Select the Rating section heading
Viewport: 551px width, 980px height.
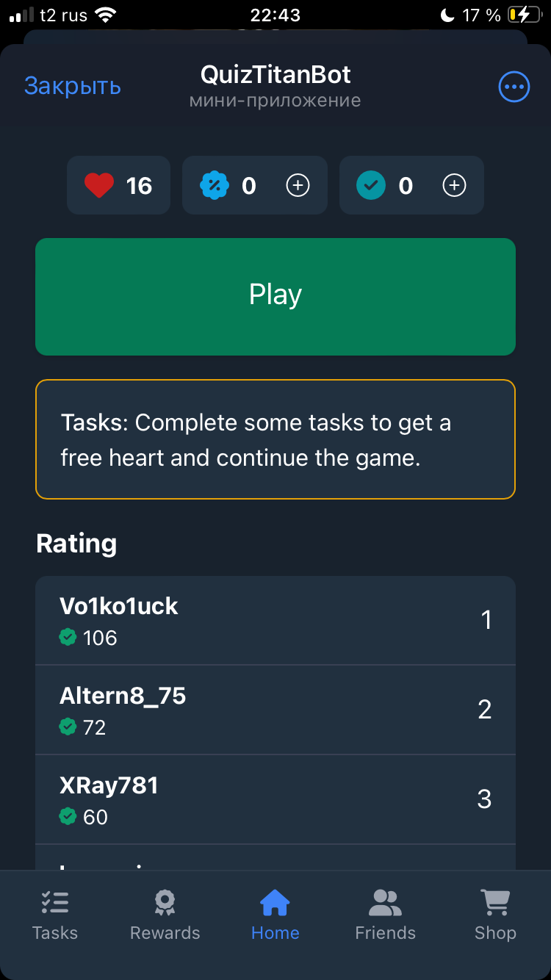(76, 544)
